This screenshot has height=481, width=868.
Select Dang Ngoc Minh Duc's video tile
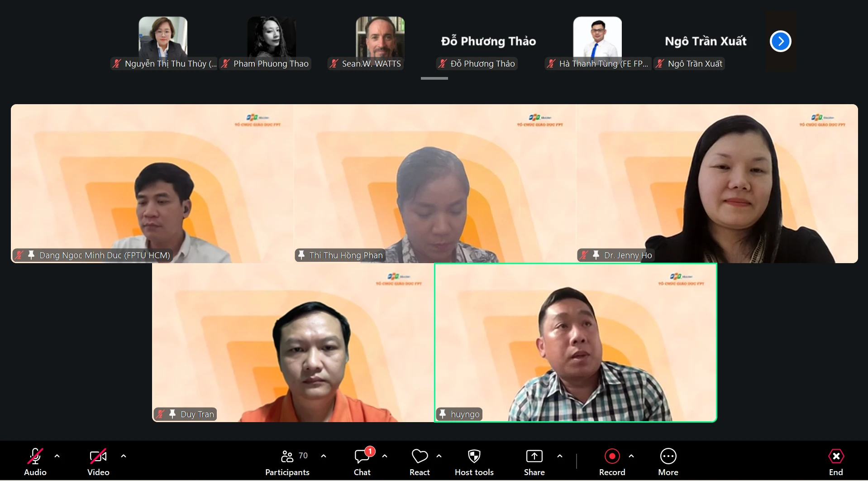pyautogui.click(x=152, y=183)
